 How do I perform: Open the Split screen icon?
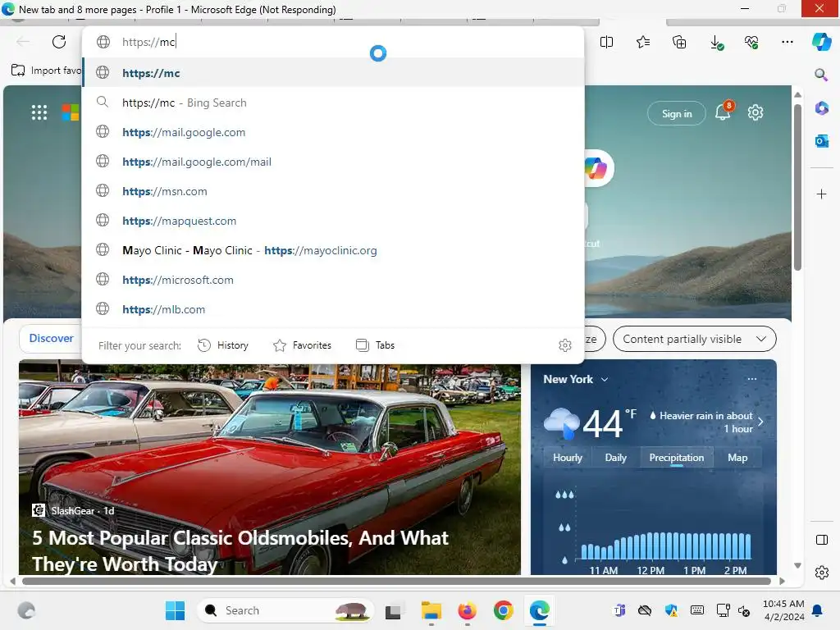606,43
